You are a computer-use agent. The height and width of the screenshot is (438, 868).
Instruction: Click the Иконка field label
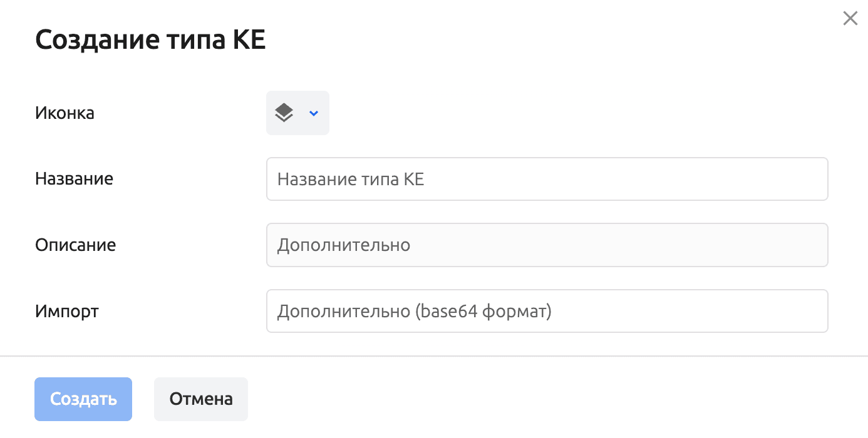tap(65, 113)
